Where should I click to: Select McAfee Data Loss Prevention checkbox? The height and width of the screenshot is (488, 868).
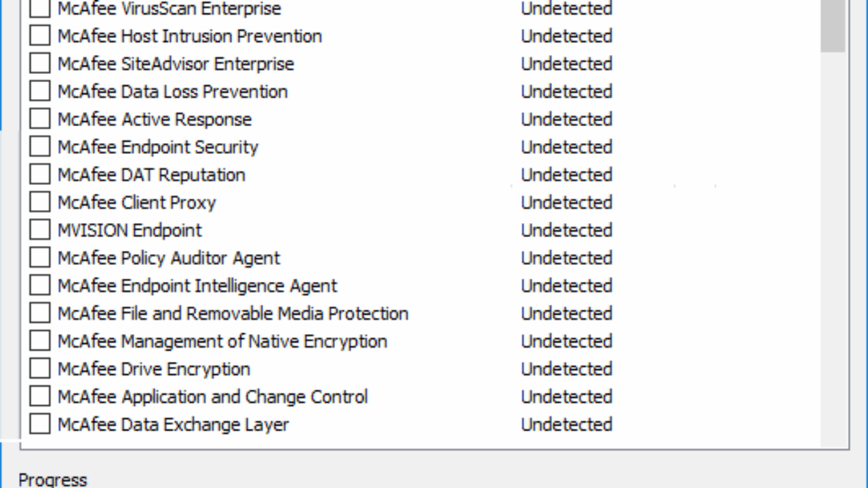tap(40, 91)
